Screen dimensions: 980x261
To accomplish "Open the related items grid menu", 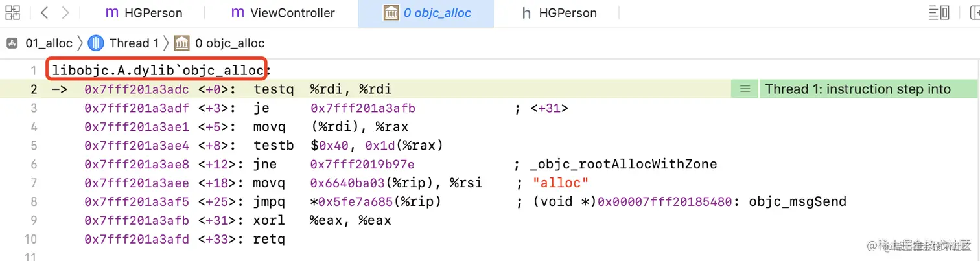I will point(13,12).
